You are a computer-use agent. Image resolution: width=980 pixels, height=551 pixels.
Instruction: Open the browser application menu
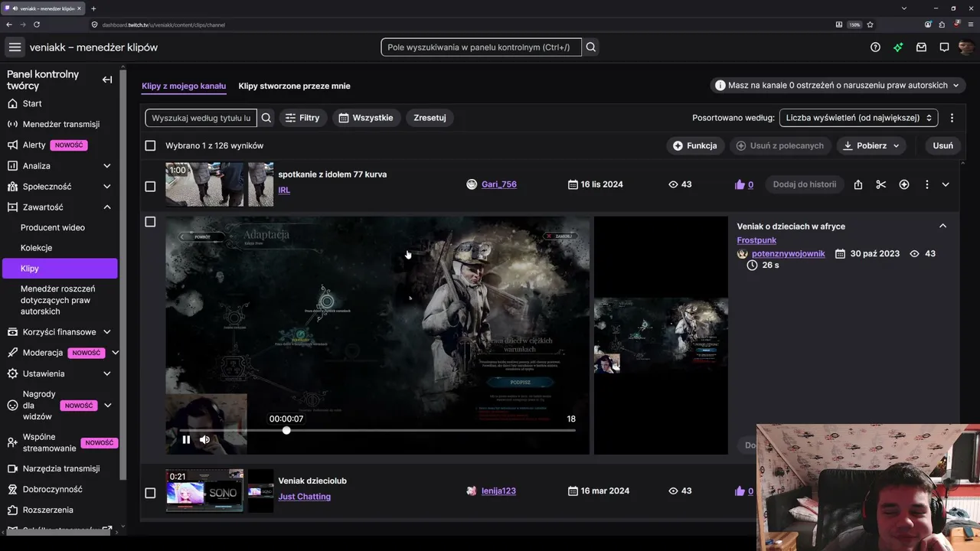click(x=971, y=24)
